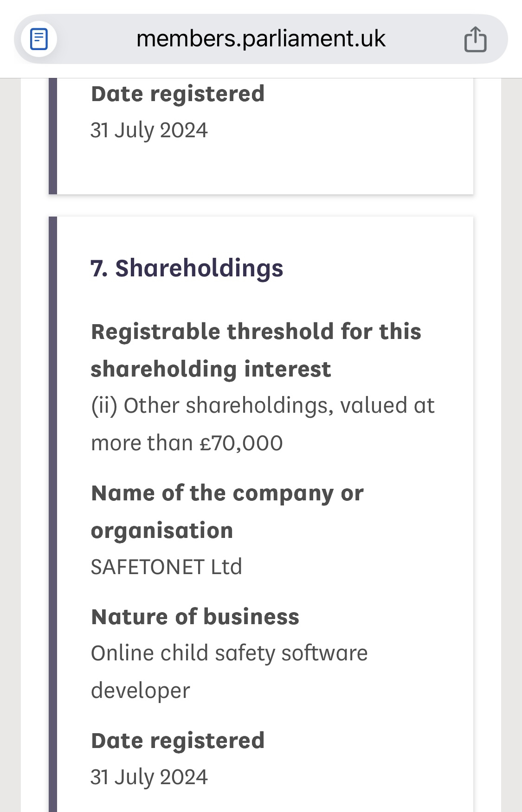522x812 pixels.
Task: Click the word 'organisation' in the company label
Action: coord(162,531)
